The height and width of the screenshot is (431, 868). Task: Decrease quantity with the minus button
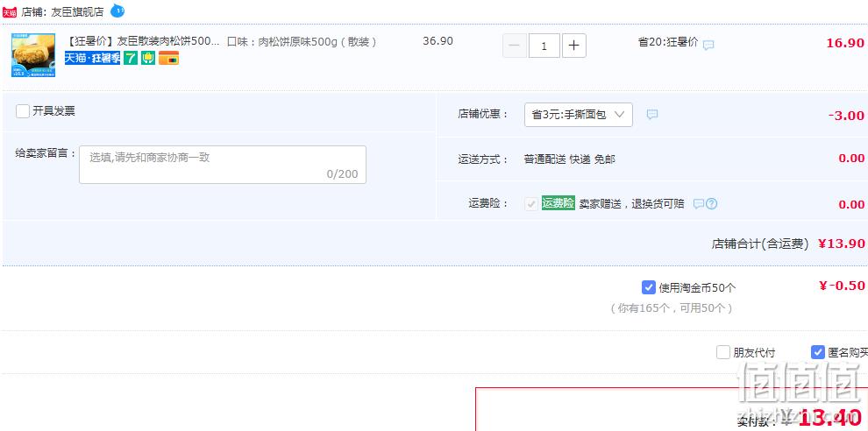pyautogui.click(x=515, y=46)
